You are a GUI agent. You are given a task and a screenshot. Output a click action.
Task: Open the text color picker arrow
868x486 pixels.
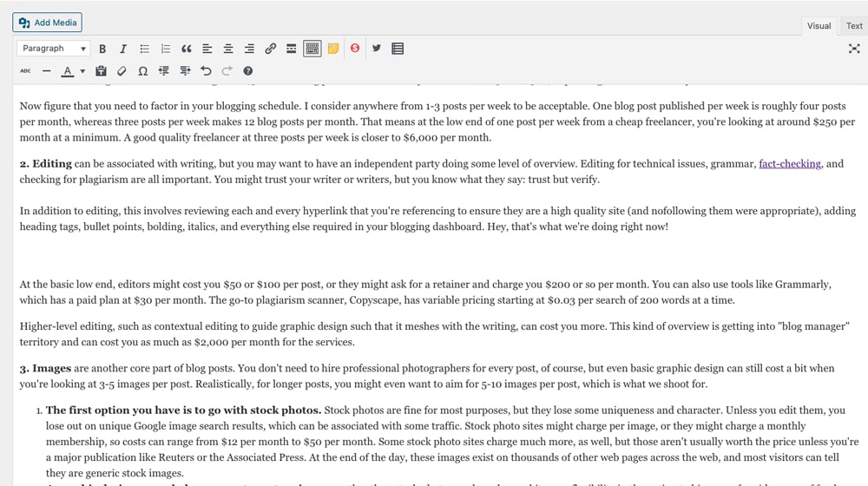coord(82,71)
